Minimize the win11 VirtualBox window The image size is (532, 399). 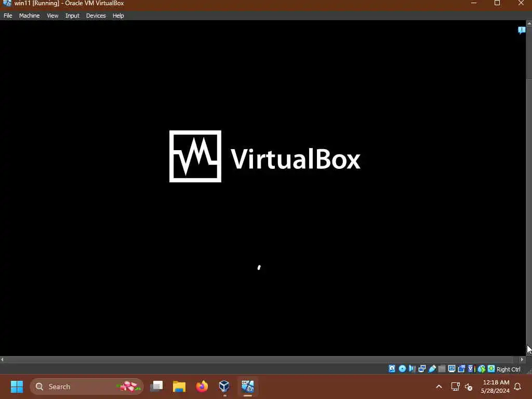point(474,4)
